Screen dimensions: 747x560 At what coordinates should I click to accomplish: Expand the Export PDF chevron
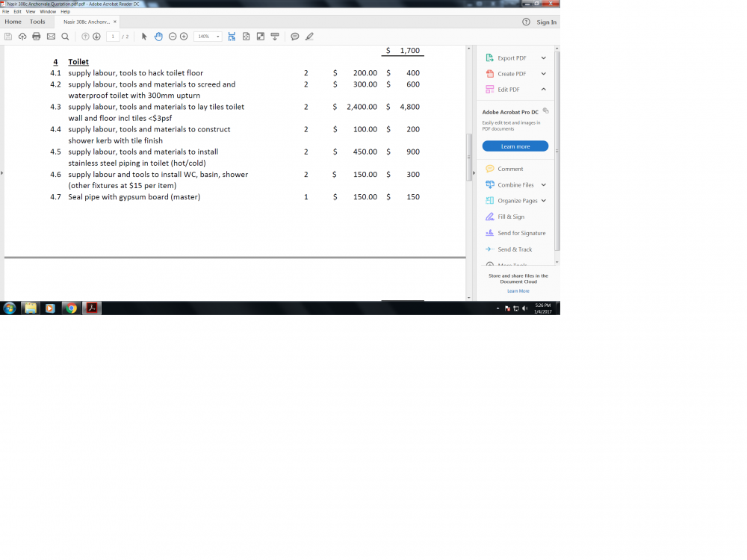(x=544, y=58)
